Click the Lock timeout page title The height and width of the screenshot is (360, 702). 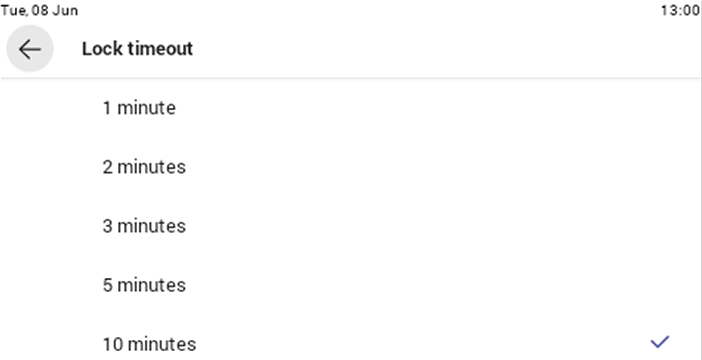(x=137, y=48)
